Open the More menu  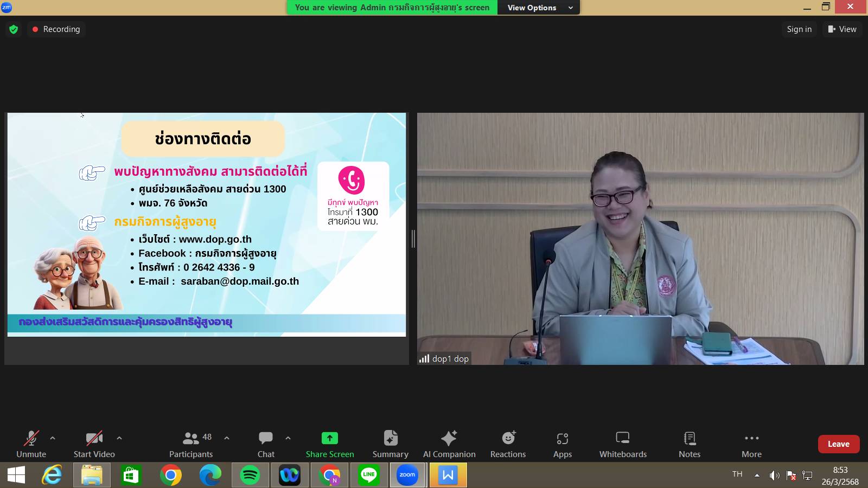tap(751, 444)
